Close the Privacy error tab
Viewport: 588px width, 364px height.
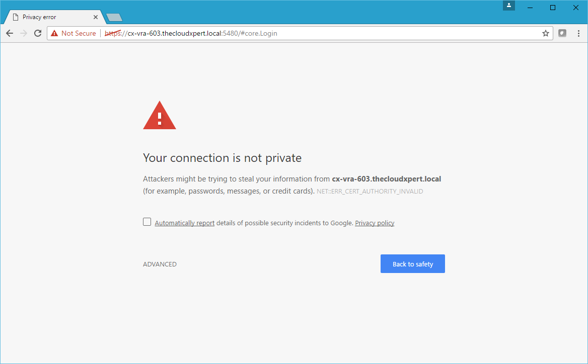coord(96,17)
